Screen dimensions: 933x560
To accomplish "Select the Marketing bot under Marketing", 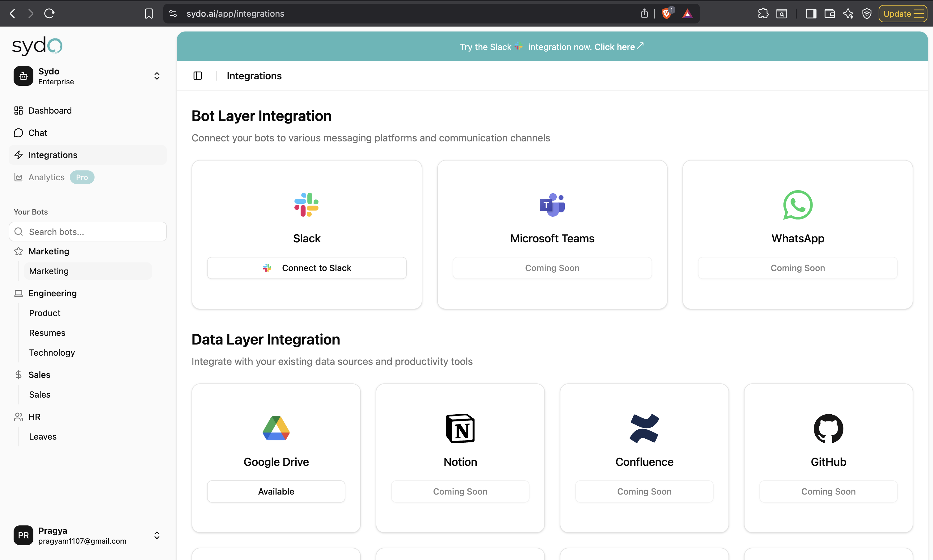I will 88,271.
